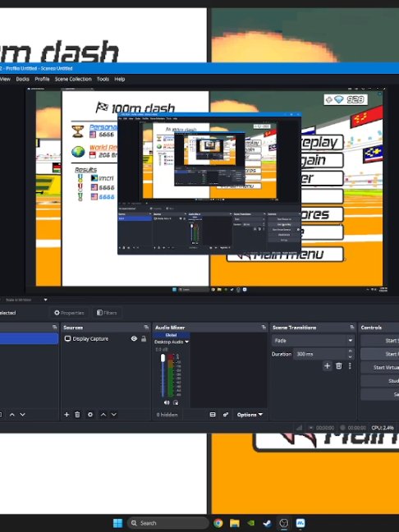
Task: Click the Properties button
Action: coord(69,313)
